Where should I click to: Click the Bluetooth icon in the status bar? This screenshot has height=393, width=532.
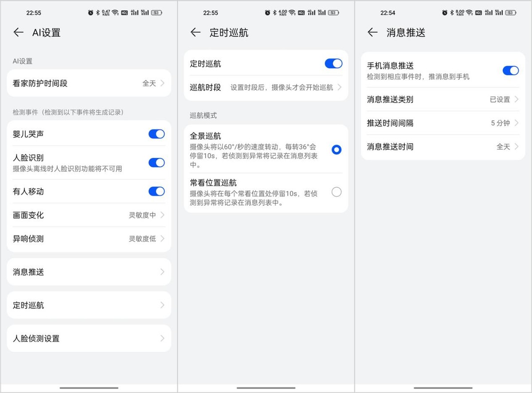[98, 12]
